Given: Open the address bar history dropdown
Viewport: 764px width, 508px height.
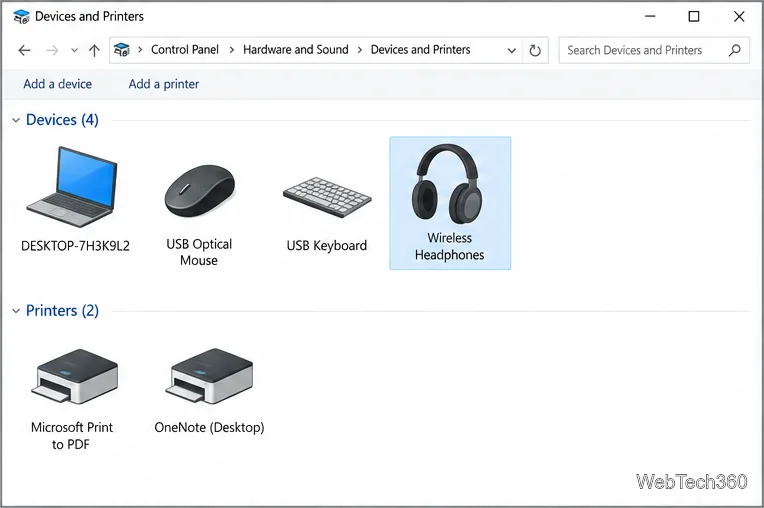Looking at the screenshot, I should pos(512,50).
